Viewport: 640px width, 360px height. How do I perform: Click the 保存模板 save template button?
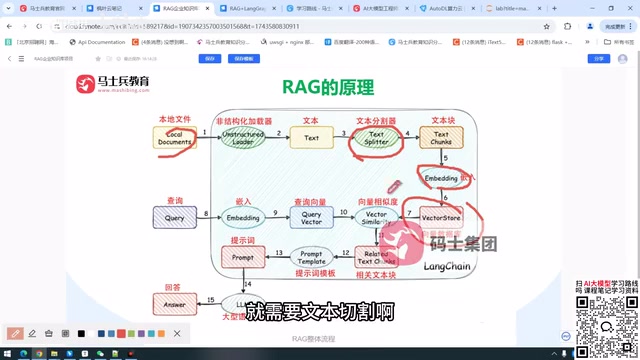point(244,59)
